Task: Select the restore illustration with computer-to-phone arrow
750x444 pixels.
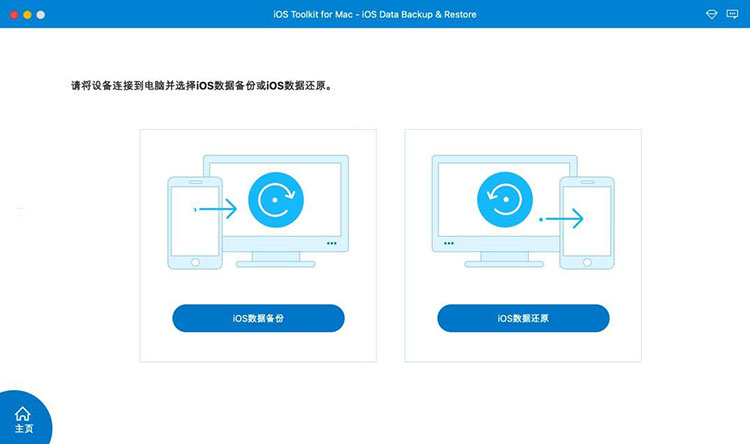Action: [523, 212]
